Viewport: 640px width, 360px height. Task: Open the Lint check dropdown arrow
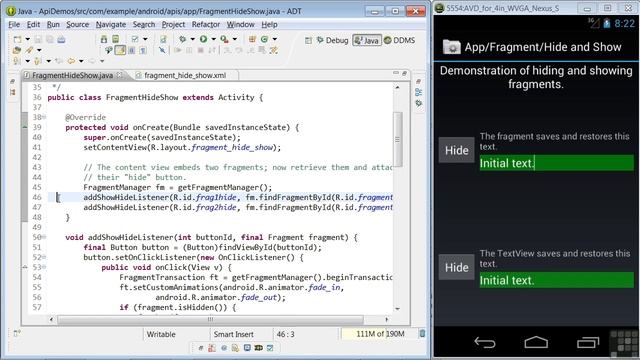click(x=145, y=39)
